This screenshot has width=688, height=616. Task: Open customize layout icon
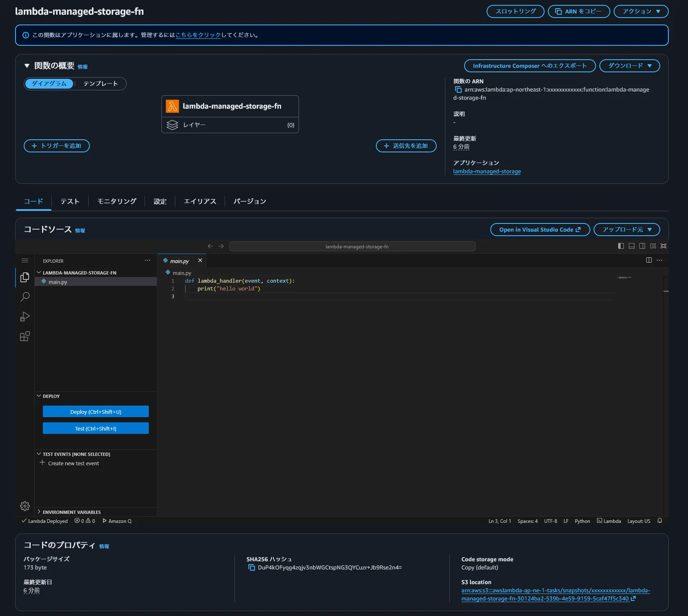[x=653, y=246]
